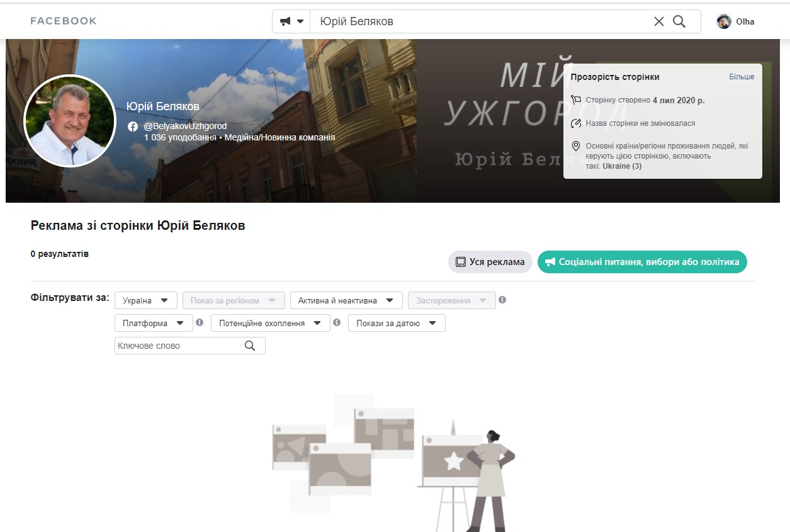This screenshot has width=790, height=532.
Task: Click Назва сторінки не змінювалася text
Action: coord(640,123)
